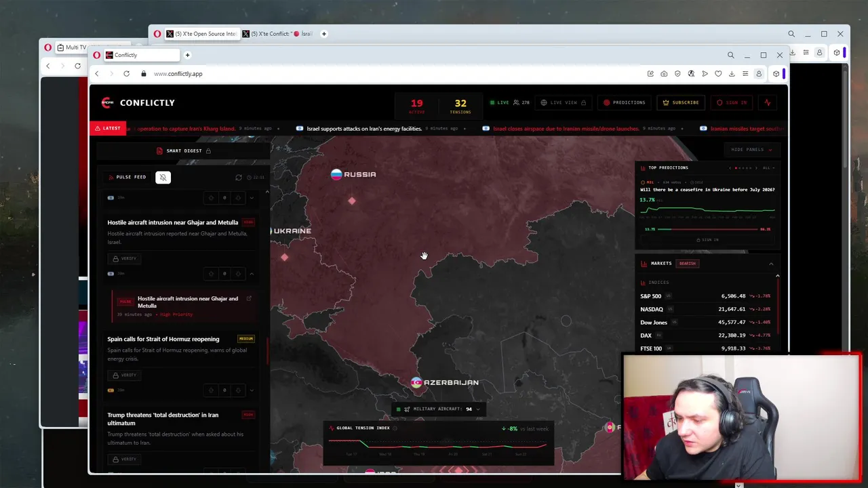Go to next top prediction
The height and width of the screenshot is (488, 868).
pos(755,168)
